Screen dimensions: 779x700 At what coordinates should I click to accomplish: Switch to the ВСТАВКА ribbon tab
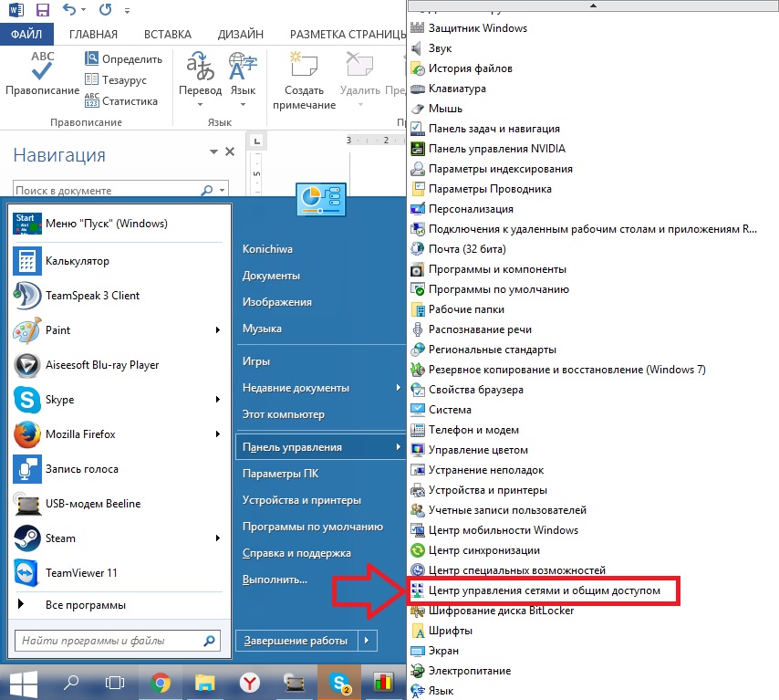(x=167, y=35)
